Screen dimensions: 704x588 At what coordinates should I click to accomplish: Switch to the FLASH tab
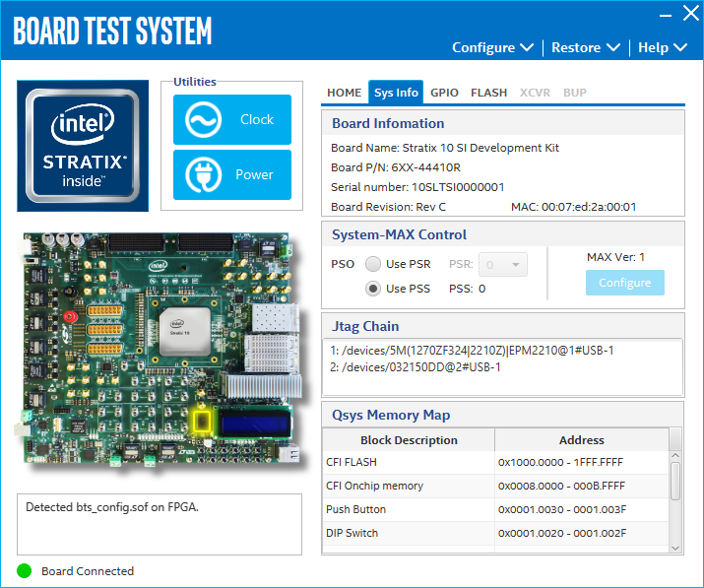[488, 93]
